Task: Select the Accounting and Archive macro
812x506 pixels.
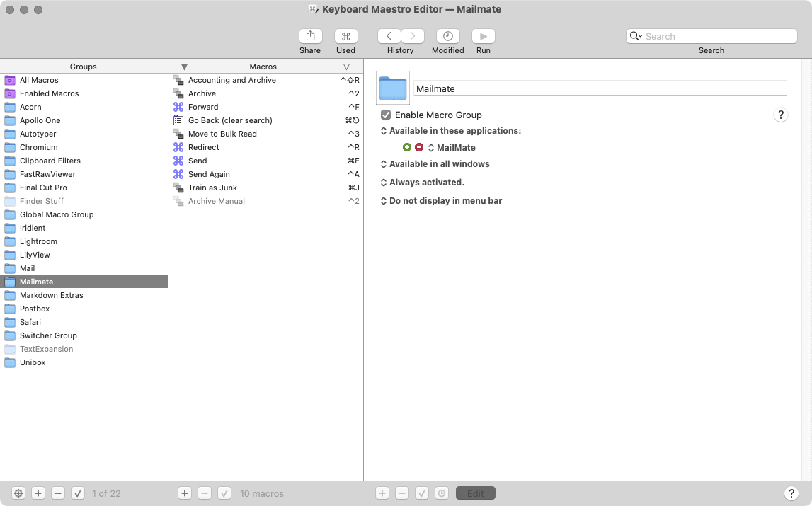Action: 265,80
